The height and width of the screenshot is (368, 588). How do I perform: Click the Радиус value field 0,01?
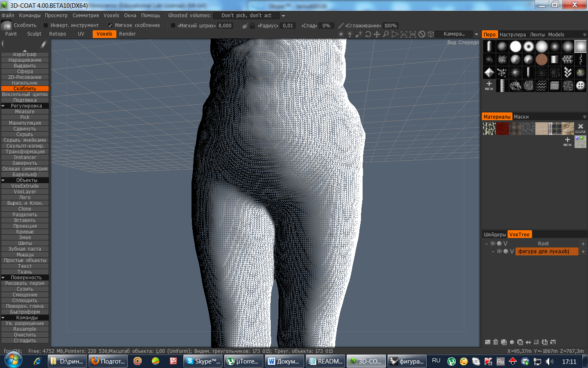pos(288,25)
